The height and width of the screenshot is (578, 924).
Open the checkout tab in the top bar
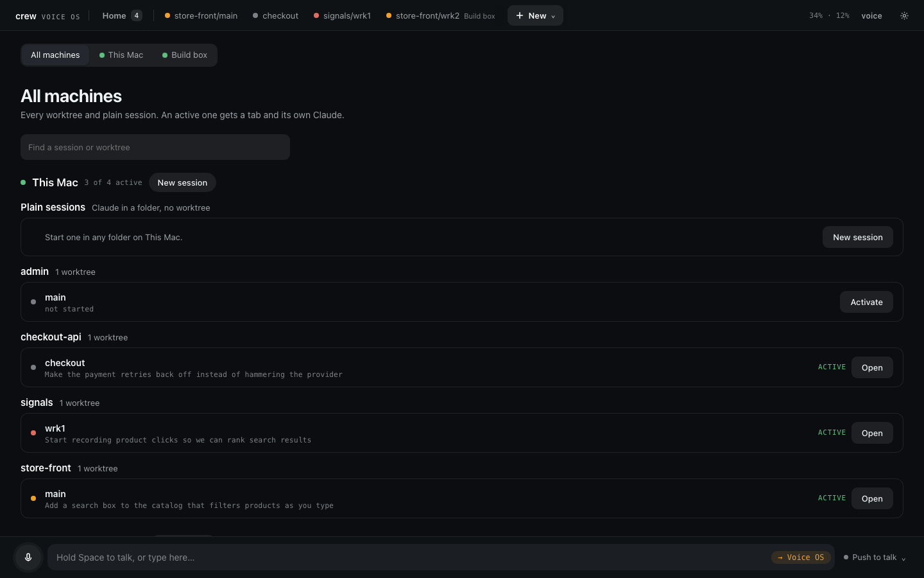[x=275, y=15]
